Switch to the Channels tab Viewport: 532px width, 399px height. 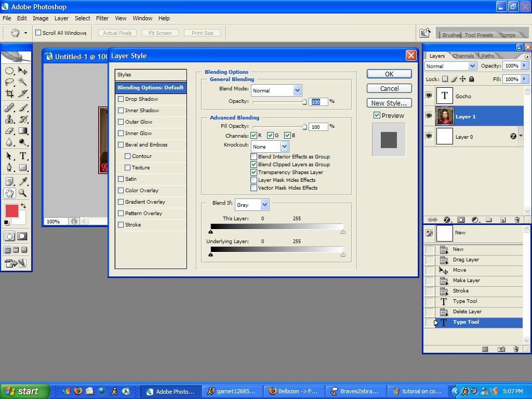click(x=462, y=56)
